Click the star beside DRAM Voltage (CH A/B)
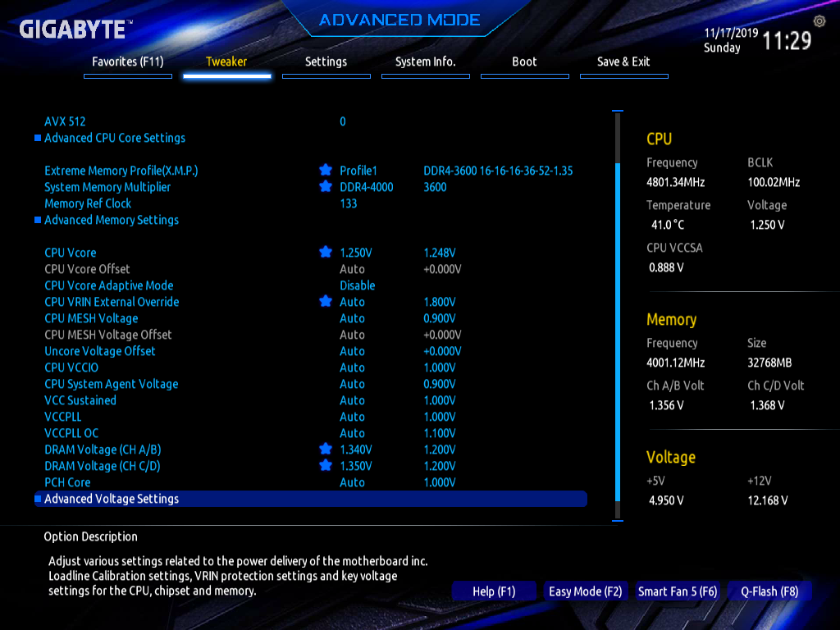The width and height of the screenshot is (840, 630). pos(325,449)
